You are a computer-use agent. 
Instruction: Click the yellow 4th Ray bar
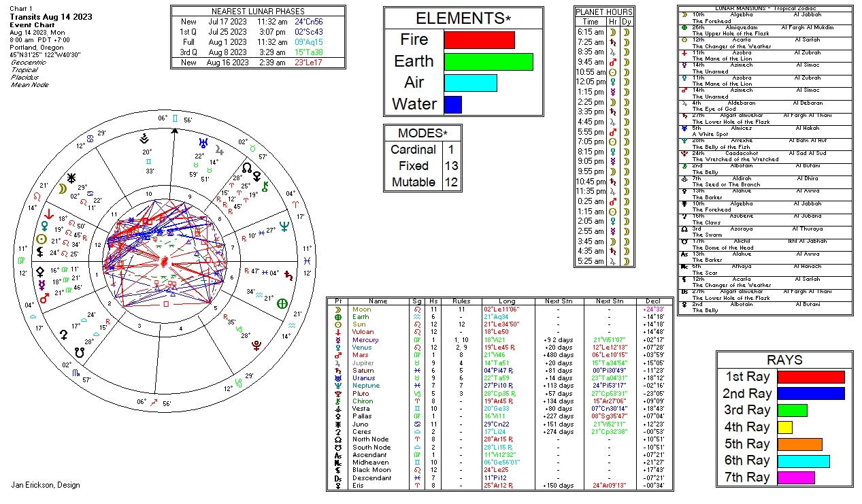click(x=785, y=427)
